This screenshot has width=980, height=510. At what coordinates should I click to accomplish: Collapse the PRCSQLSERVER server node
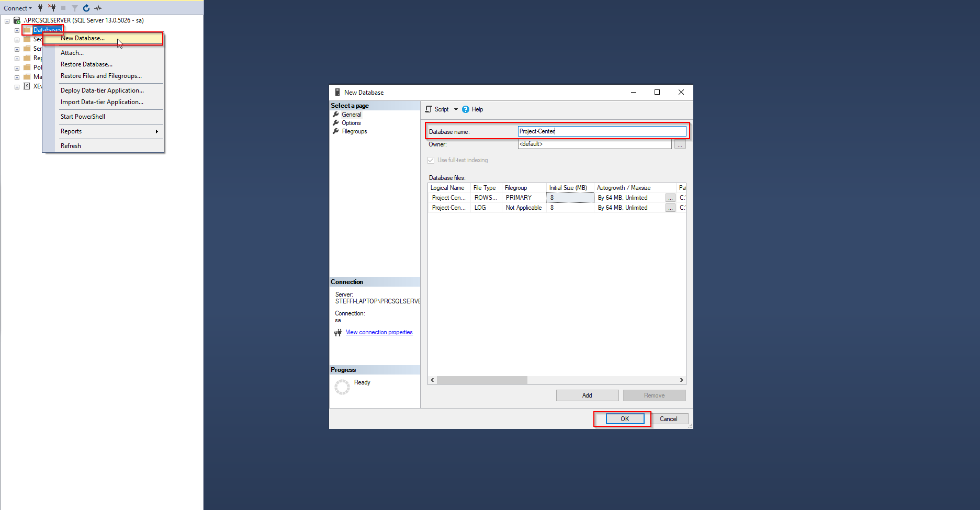click(x=7, y=21)
